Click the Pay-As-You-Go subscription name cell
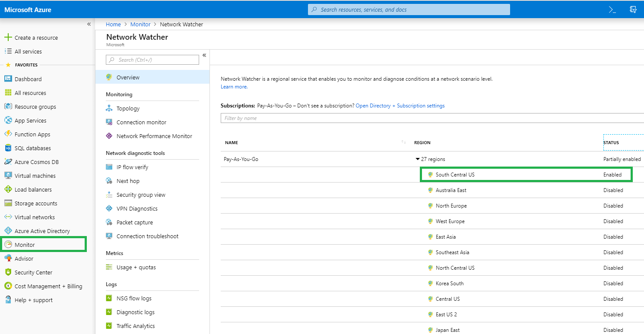The width and height of the screenshot is (644, 334). (x=241, y=159)
